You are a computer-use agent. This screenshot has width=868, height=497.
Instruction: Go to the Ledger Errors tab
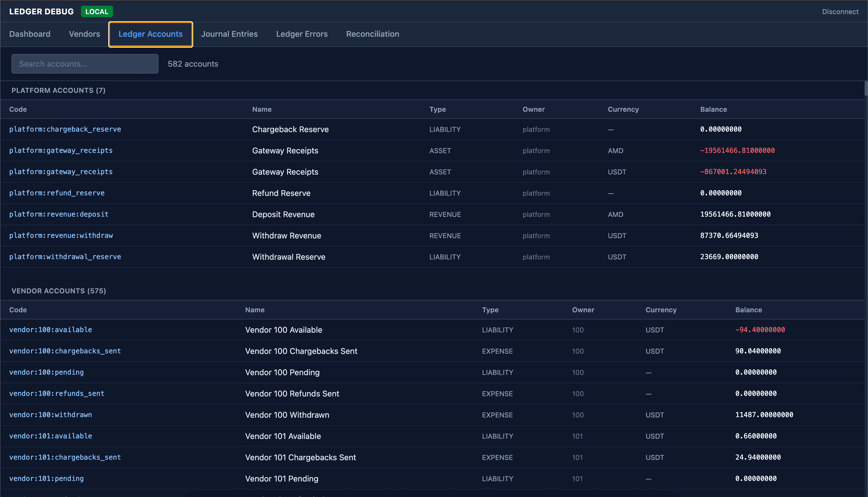point(301,34)
